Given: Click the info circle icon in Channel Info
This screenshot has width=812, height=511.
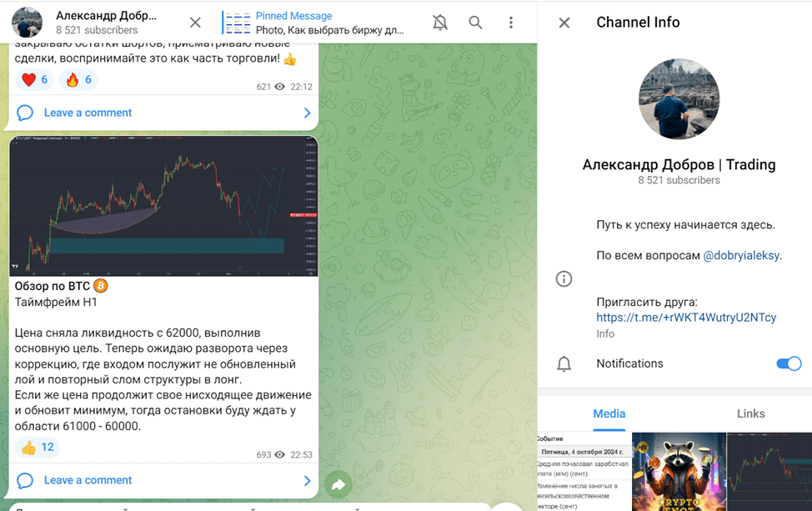Looking at the screenshot, I should (564, 278).
